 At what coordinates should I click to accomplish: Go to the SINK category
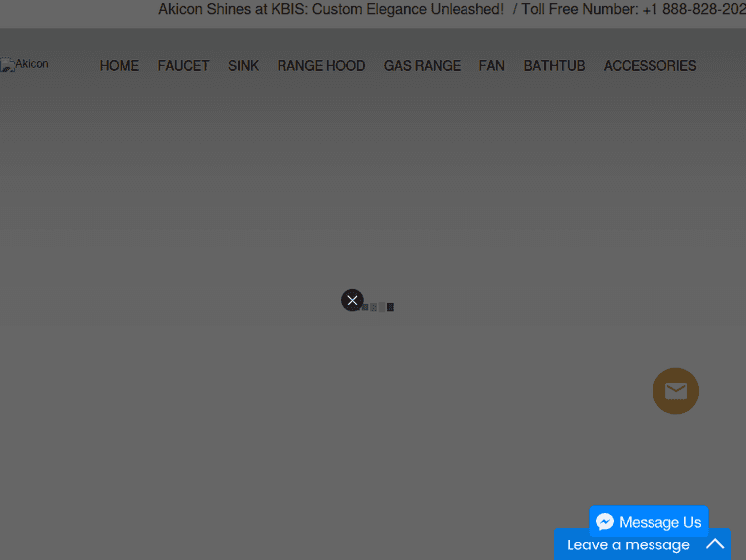243,66
